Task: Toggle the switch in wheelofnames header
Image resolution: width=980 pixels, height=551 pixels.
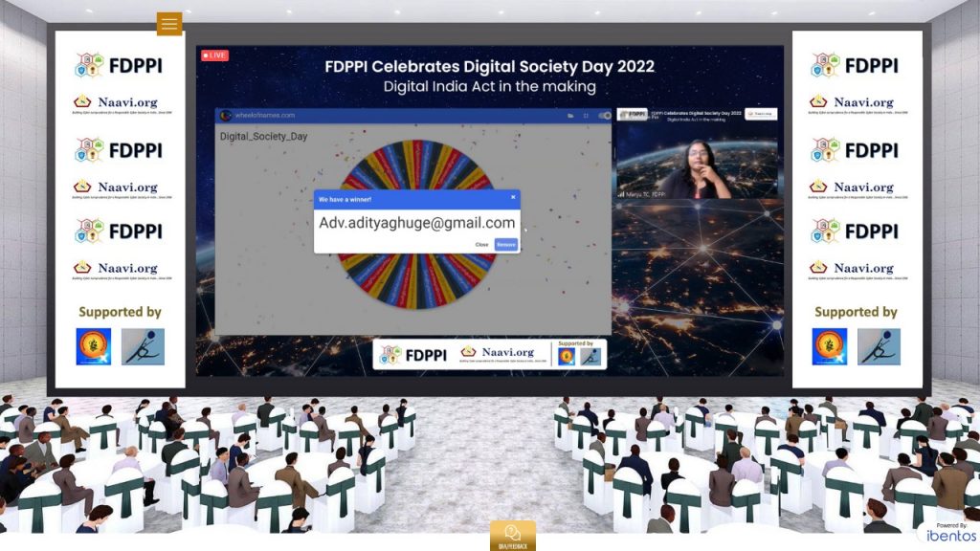Action: (x=604, y=116)
